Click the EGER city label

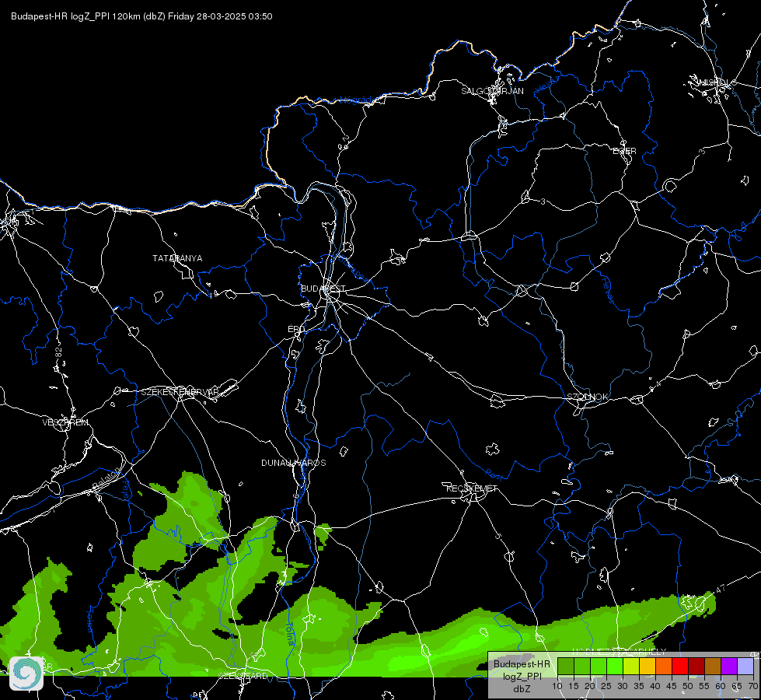point(624,151)
